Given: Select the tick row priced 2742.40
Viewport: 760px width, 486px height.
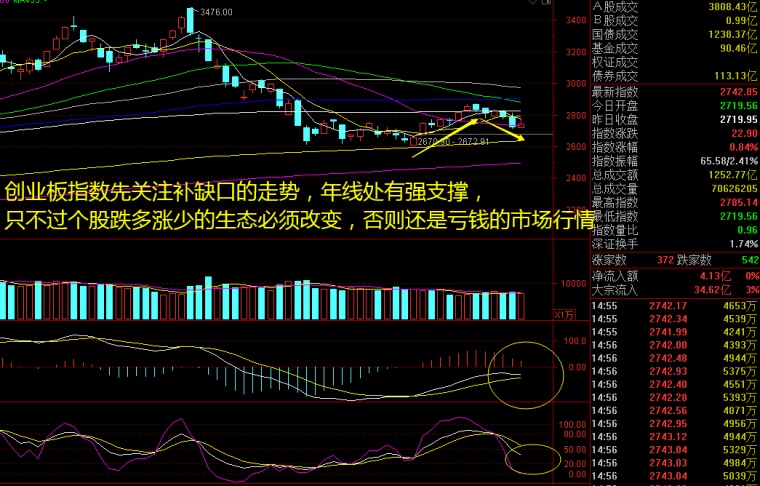Looking at the screenshot, I should click(x=675, y=384).
